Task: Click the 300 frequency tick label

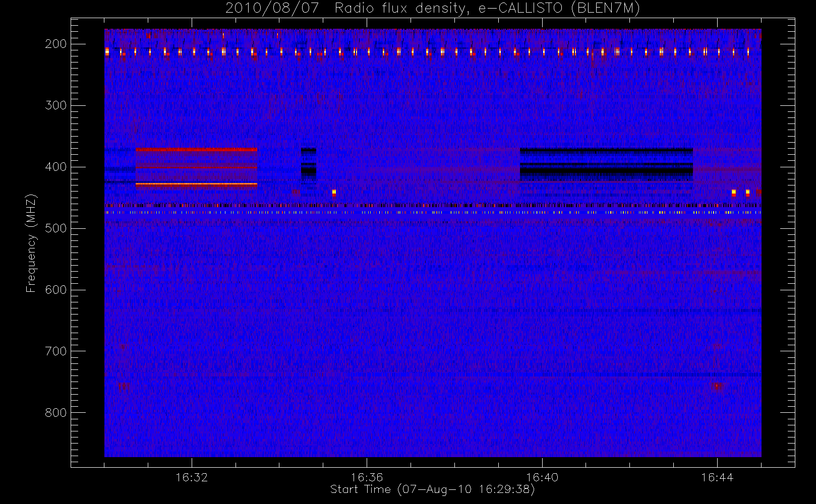Action: pos(56,105)
